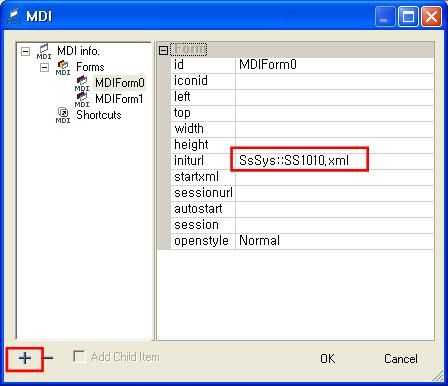The height and width of the screenshot is (386, 448).
Task: Click the autostart value field
Action: click(335, 209)
